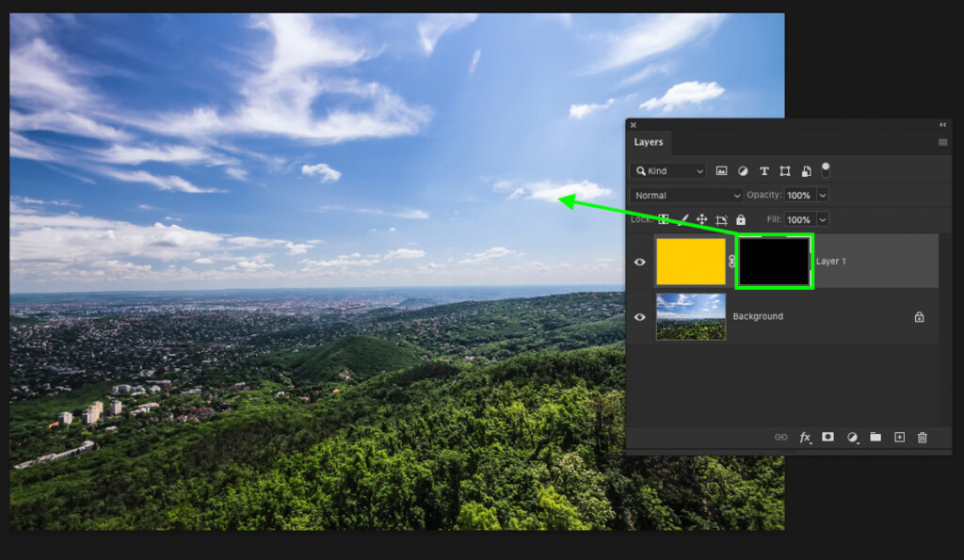964x560 pixels.
Task: Toggle layer filtering on/off switch
Action: coord(826,170)
